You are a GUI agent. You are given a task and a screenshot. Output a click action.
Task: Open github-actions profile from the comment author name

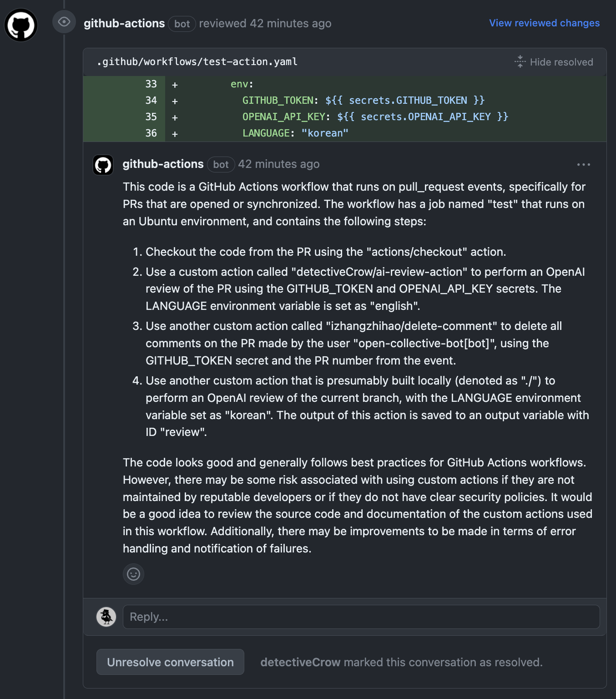163,164
